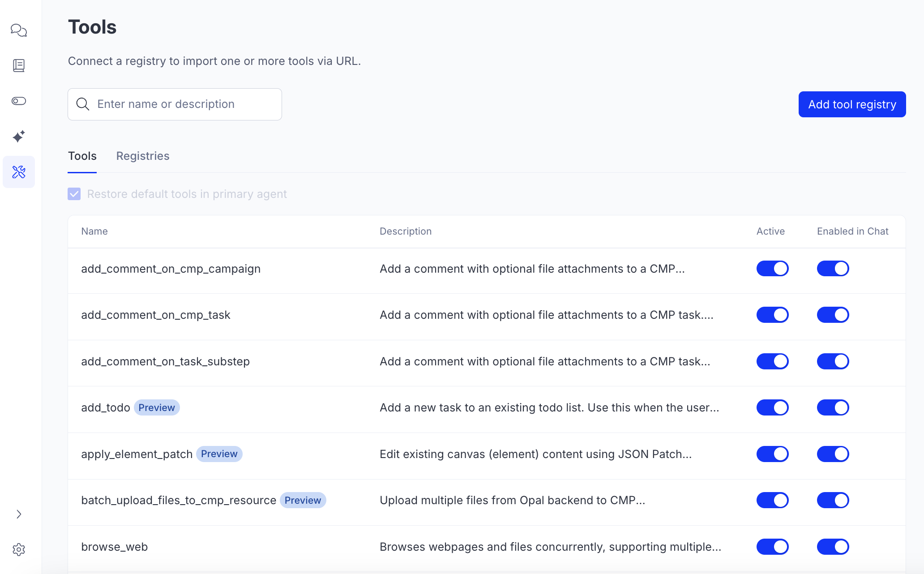Disable Active toggle for add_comment_on_cmp_campaign
924x574 pixels.
[772, 269]
